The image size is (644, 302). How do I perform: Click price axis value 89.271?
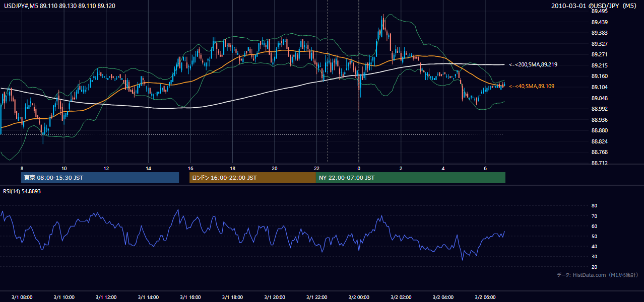pos(600,54)
